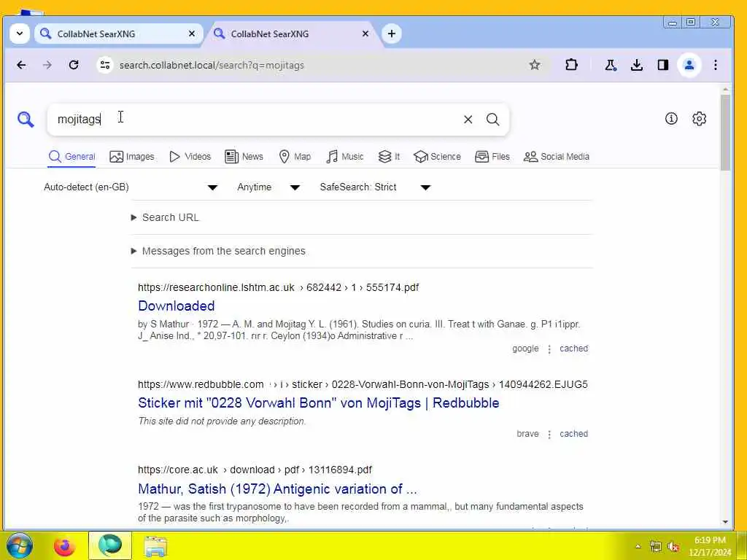Launch Firefox from the taskbar
This screenshot has height=560, width=747.
64,546
